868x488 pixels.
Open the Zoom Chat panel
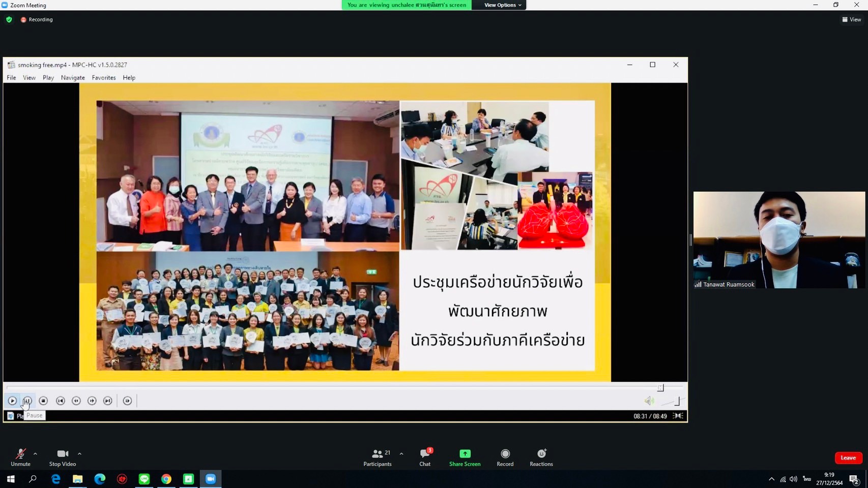click(x=425, y=457)
